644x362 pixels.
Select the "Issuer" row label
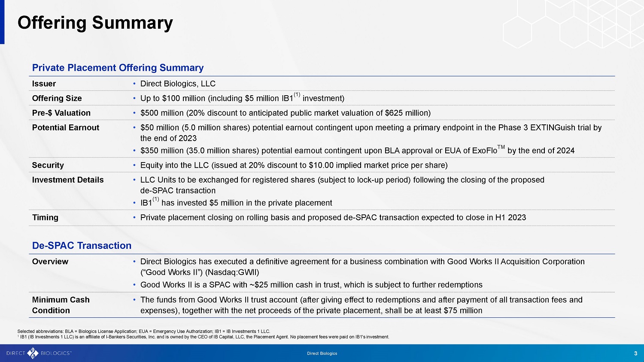click(44, 84)
